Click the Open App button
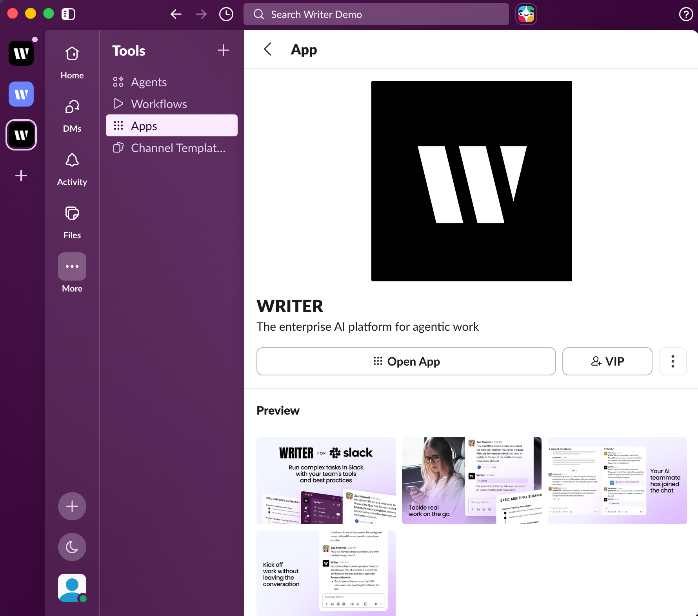Viewport: 698px width, 616px height. pyautogui.click(x=406, y=361)
